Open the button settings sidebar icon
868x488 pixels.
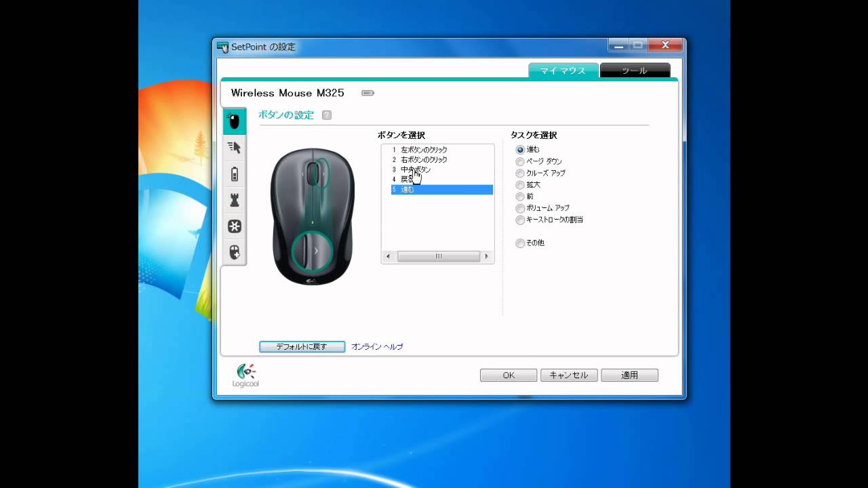point(234,121)
